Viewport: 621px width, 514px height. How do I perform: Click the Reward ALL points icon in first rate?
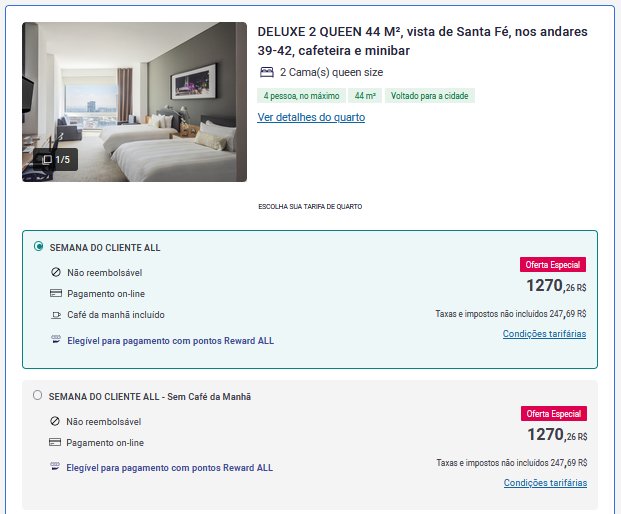pos(56,339)
